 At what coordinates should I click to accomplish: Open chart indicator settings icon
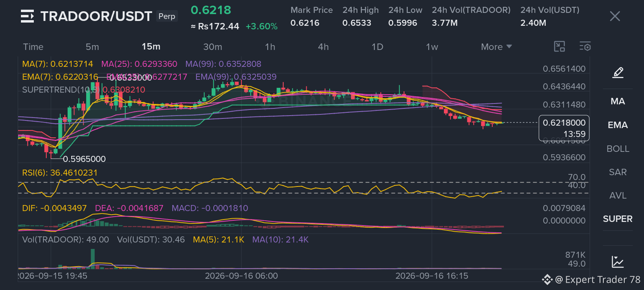coord(585,47)
